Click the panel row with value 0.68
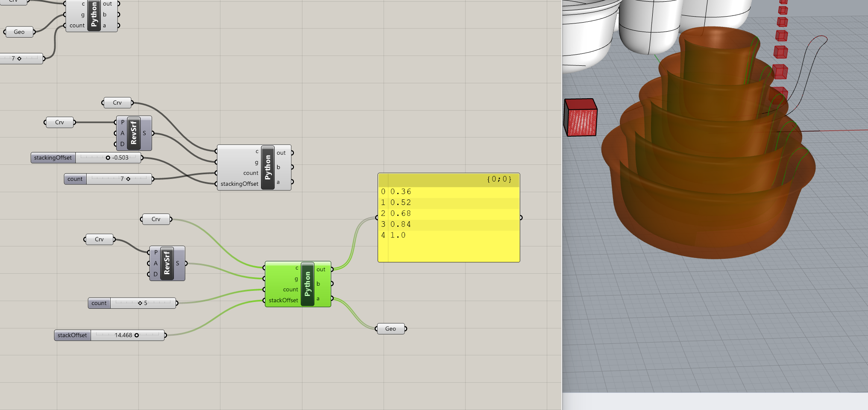The height and width of the screenshot is (410, 868). pos(449,214)
